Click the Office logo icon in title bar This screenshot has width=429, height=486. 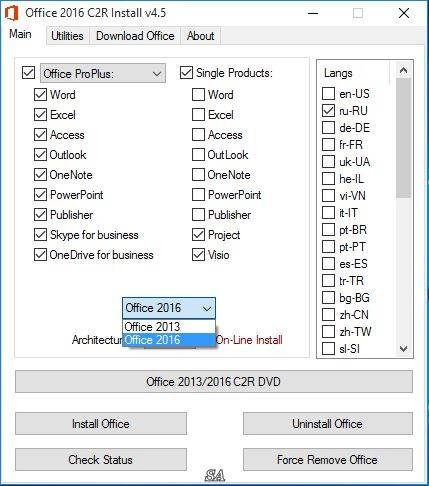point(12,14)
